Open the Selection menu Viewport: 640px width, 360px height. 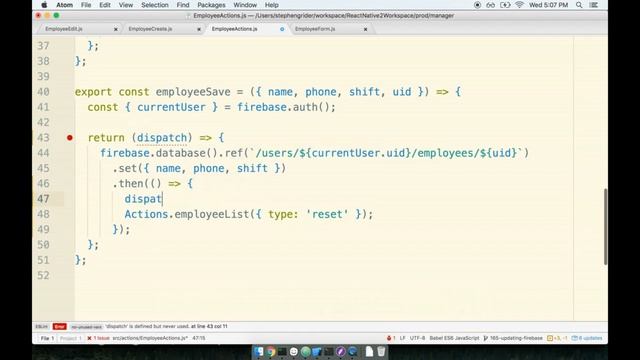coord(155,5)
